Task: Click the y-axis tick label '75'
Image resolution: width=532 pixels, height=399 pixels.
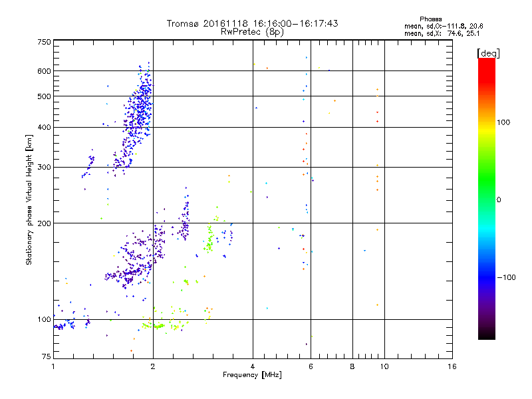Action: pos(47,356)
